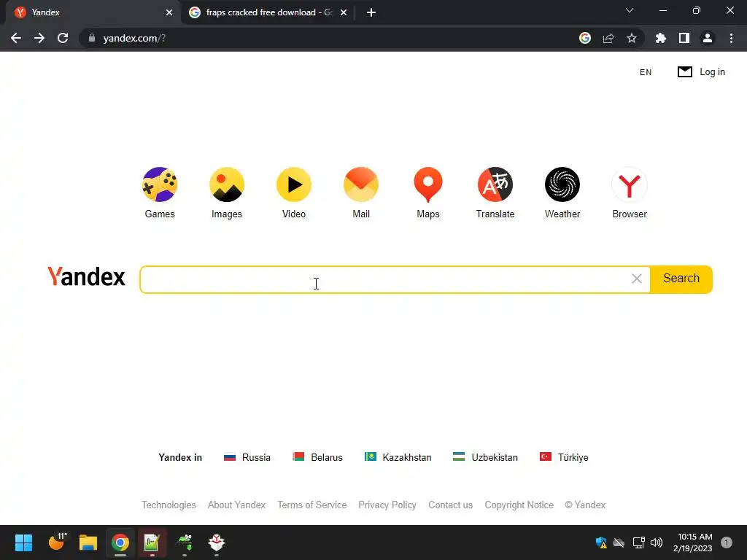Image resolution: width=747 pixels, height=560 pixels.
Task: Click the yellow Search button
Action: [x=681, y=279]
